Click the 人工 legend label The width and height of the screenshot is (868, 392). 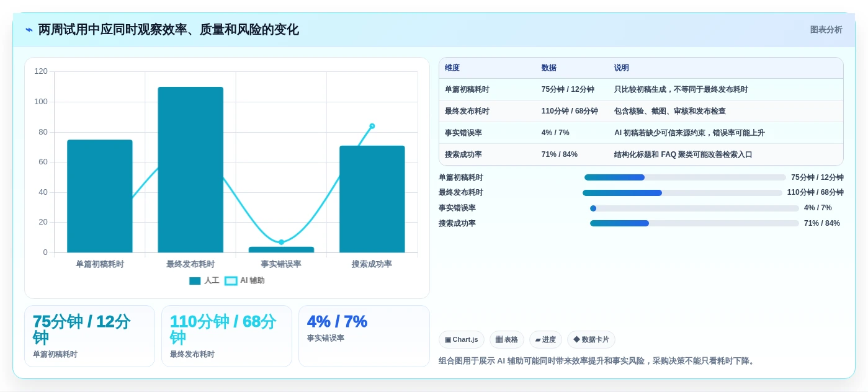coord(212,281)
